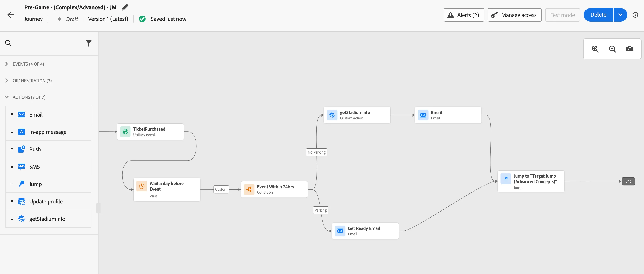This screenshot has width=644, height=274.
Task: Click the blue Delete button
Action: (x=598, y=15)
